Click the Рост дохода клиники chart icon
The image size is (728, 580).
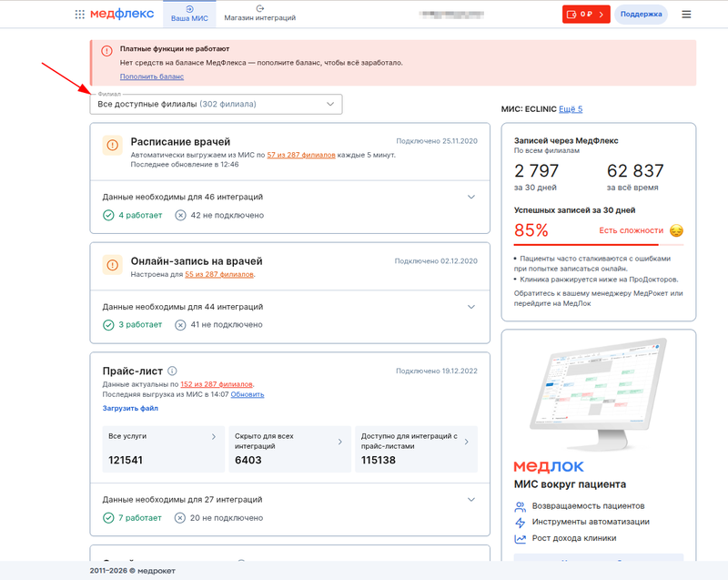coord(521,538)
